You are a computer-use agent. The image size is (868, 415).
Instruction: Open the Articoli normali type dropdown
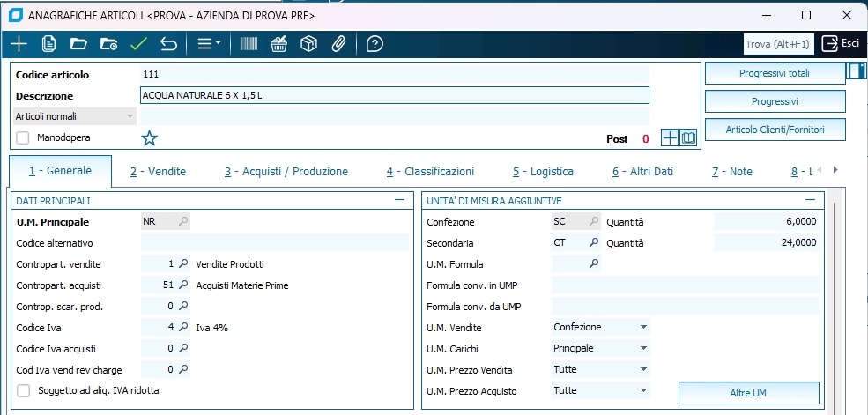(x=130, y=116)
